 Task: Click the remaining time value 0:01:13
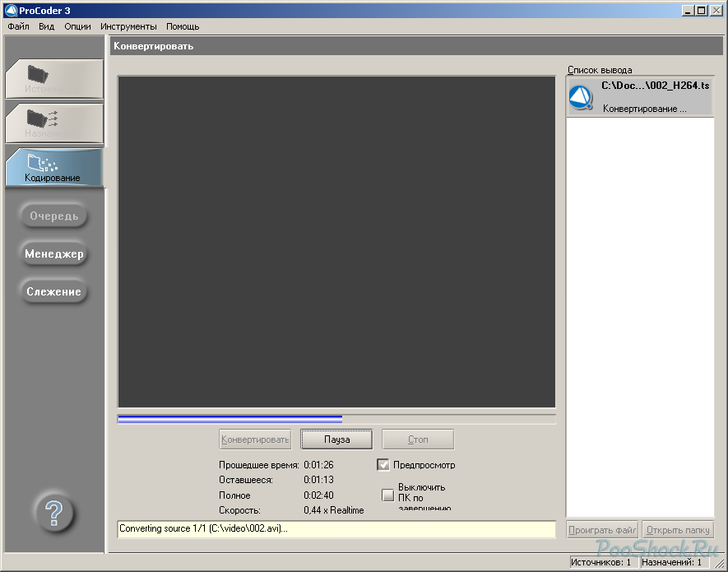click(318, 480)
